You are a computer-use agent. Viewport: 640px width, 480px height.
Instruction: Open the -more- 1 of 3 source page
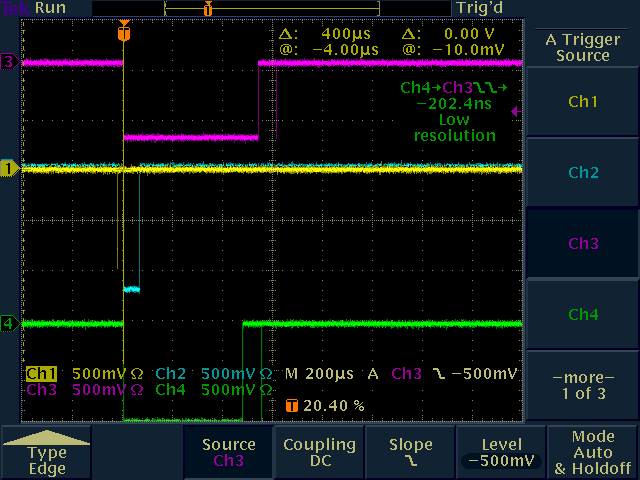(x=582, y=385)
